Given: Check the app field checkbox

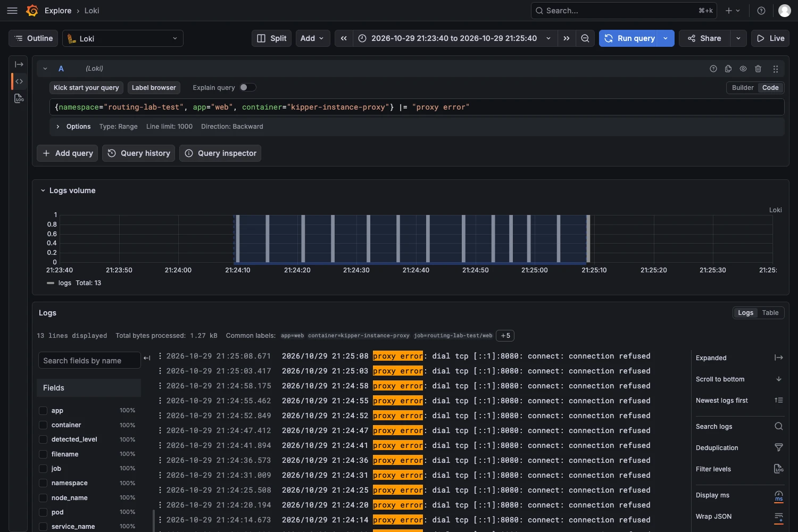Looking at the screenshot, I should click(x=43, y=411).
